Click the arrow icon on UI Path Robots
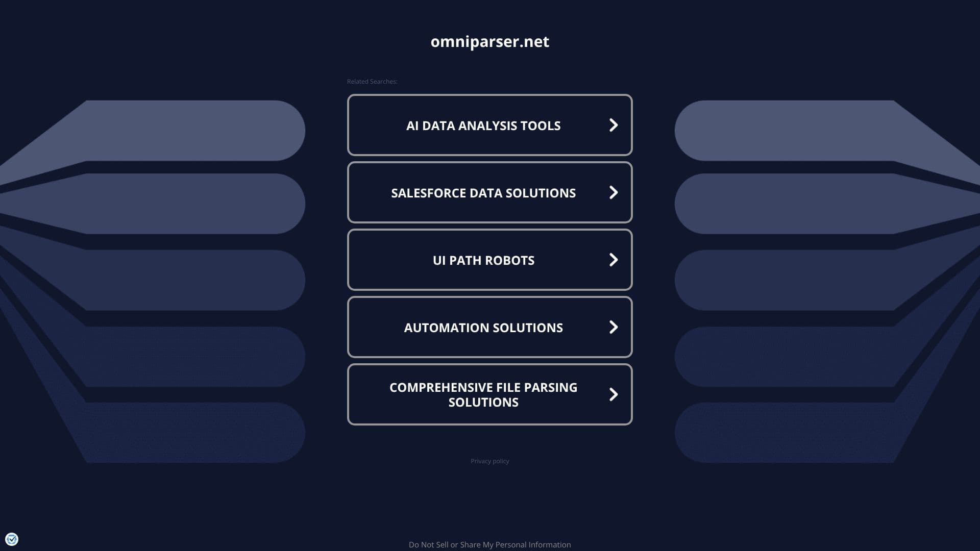980x551 pixels. pos(614,260)
